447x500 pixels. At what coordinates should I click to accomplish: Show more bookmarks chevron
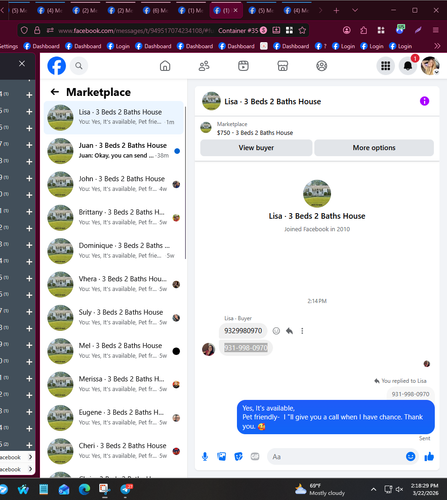(437, 46)
